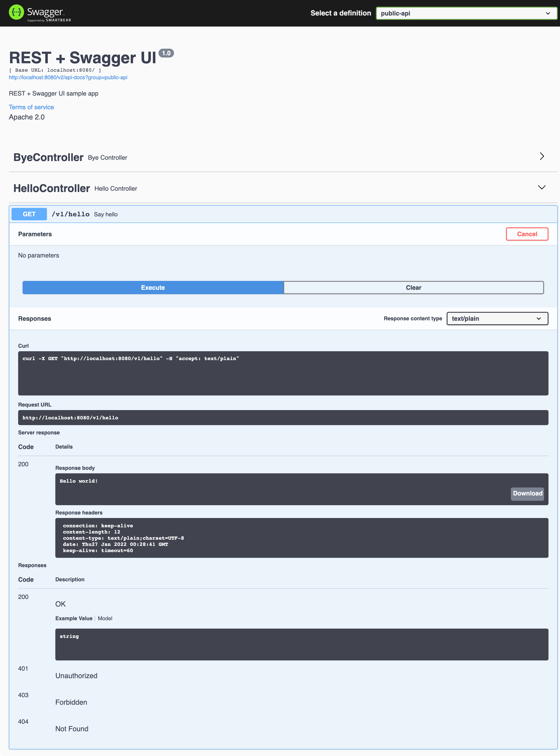560x756 pixels.
Task: Click the HelloController heading title
Action: click(x=52, y=188)
